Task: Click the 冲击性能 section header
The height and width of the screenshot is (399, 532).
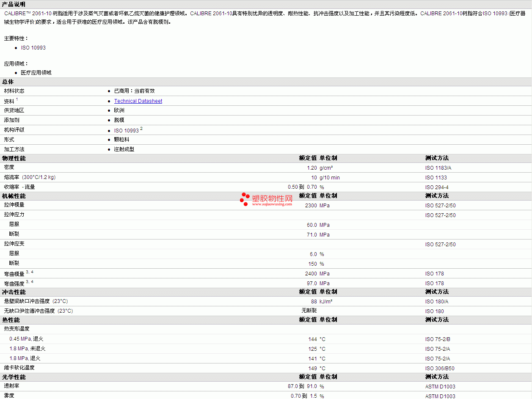Action: (14, 292)
